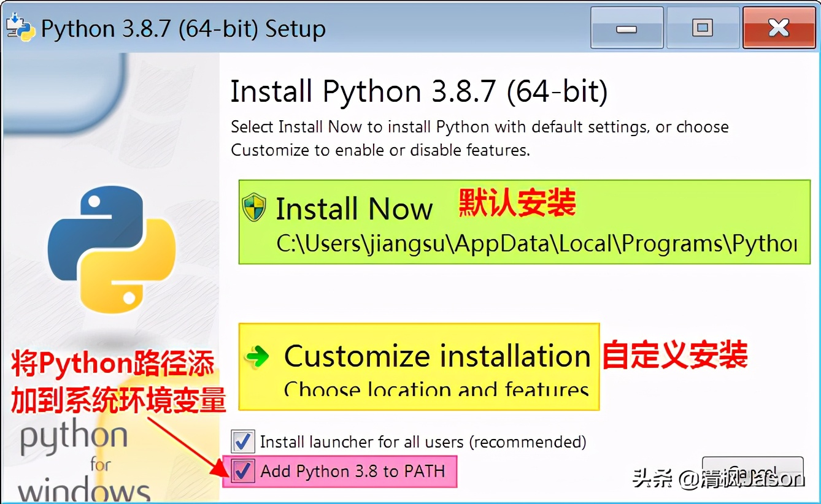Click the red close icon at top right

coord(779,27)
